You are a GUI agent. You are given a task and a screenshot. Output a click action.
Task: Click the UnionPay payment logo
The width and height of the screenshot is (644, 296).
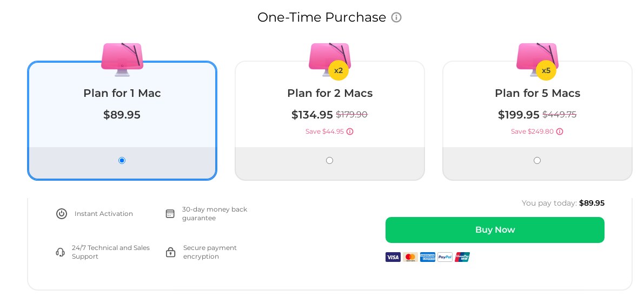coord(462,257)
